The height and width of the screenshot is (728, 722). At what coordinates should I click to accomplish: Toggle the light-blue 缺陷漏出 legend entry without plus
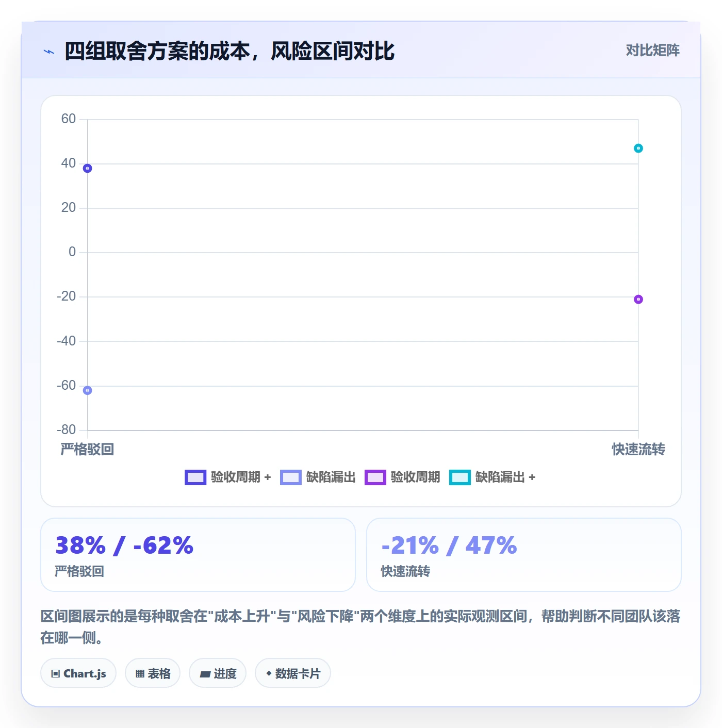coord(318,477)
